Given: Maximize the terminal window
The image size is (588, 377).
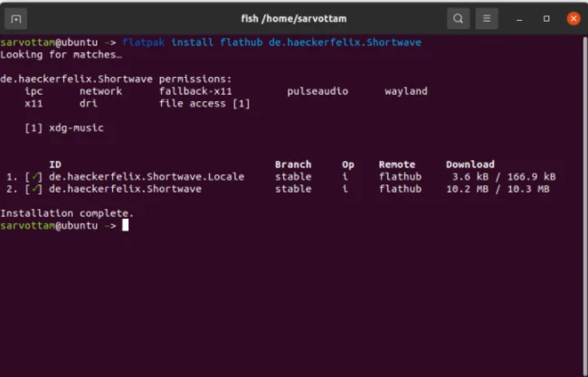Looking at the screenshot, I should [546, 18].
